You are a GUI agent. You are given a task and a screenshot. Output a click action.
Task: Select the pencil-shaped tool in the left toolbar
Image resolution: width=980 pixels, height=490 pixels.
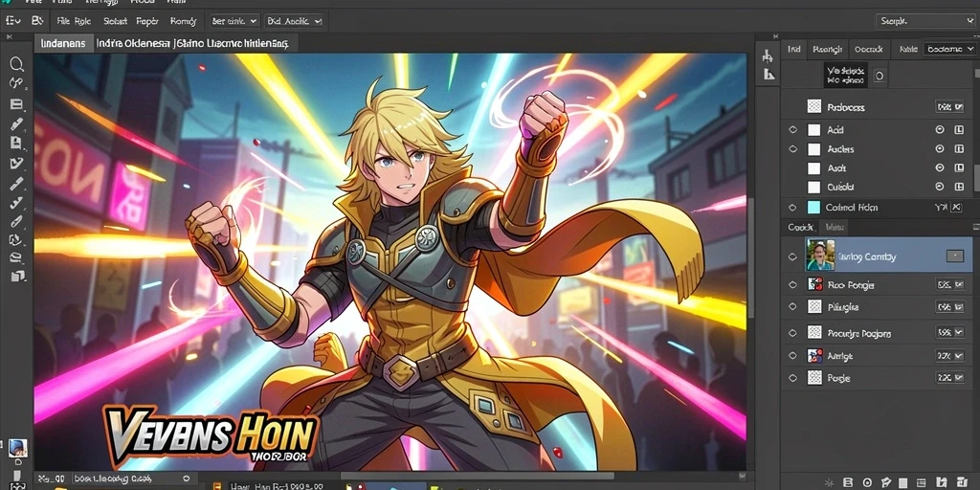pos(17,123)
